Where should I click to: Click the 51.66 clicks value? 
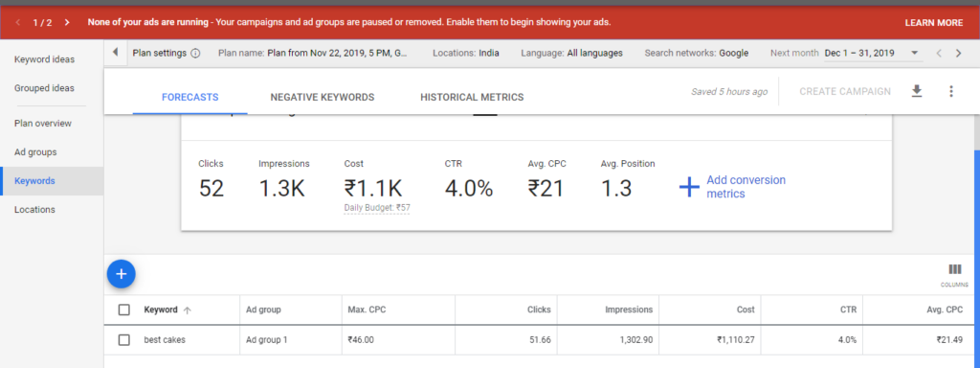(540, 340)
